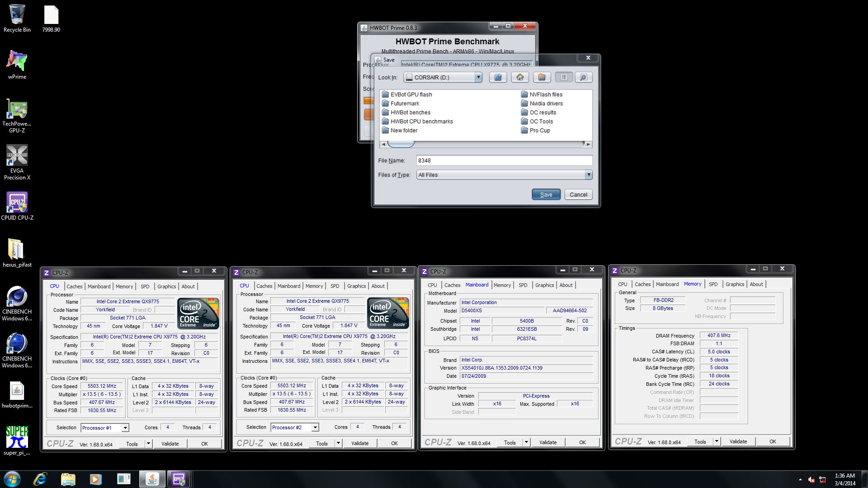Switch Save dialog to list view
868x488 pixels.
coord(564,77)
